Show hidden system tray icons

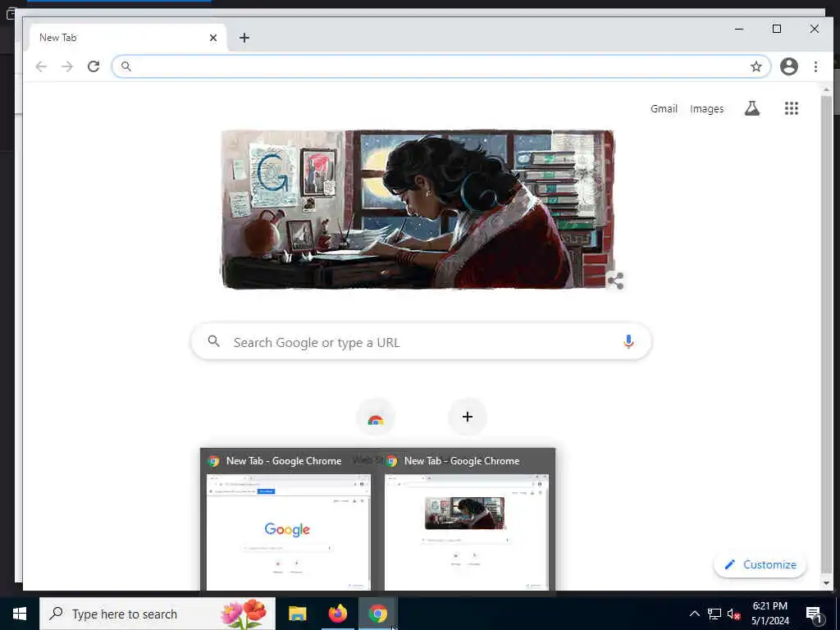pyautogui.click(x=694, y=614)
